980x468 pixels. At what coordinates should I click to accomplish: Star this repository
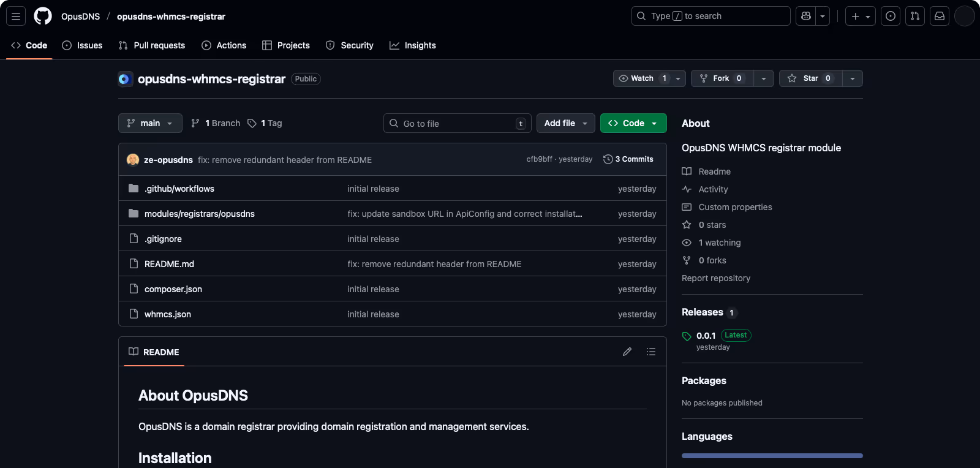click(811, 78)
